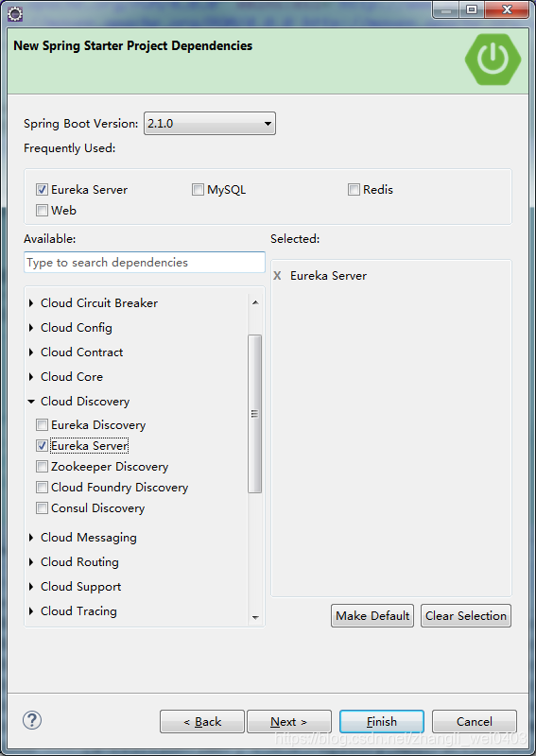Uncheck Eureka Server in Frequently Used
The height and width of the screenshot is (756, 536).
coord(42,190)
